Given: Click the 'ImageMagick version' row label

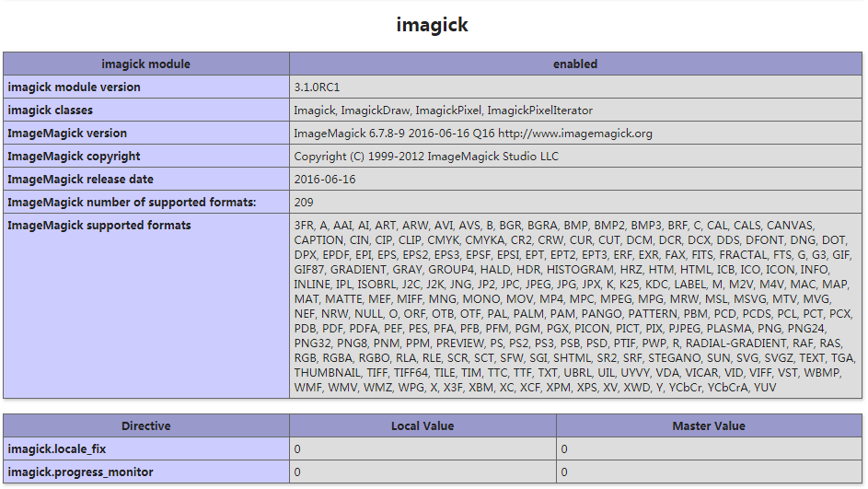Looking at the screenshot, I should click(x=67, y=134).
